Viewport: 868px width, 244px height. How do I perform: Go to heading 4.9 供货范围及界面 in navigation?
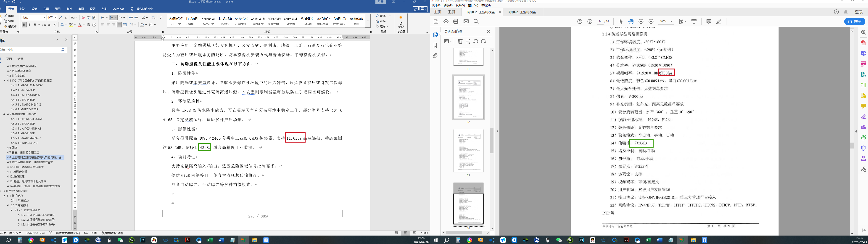(30, 162)
